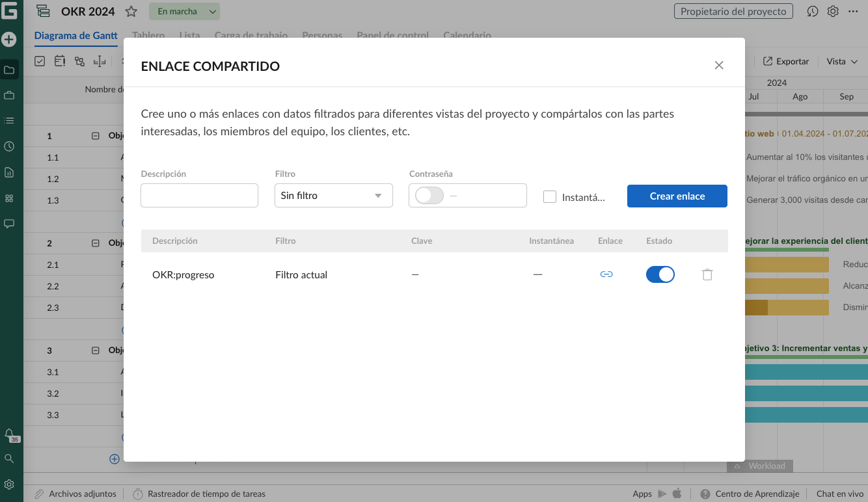This screenshot has width=868, height=502.
Task: Open the task list icon in the sidebar
Action: click(9, 121)
